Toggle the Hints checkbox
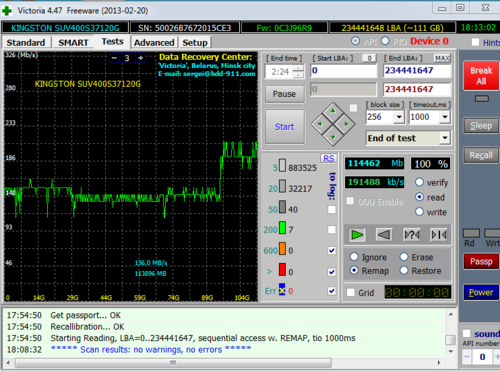This screenshot has width=500, height=372. click(476, 42)
